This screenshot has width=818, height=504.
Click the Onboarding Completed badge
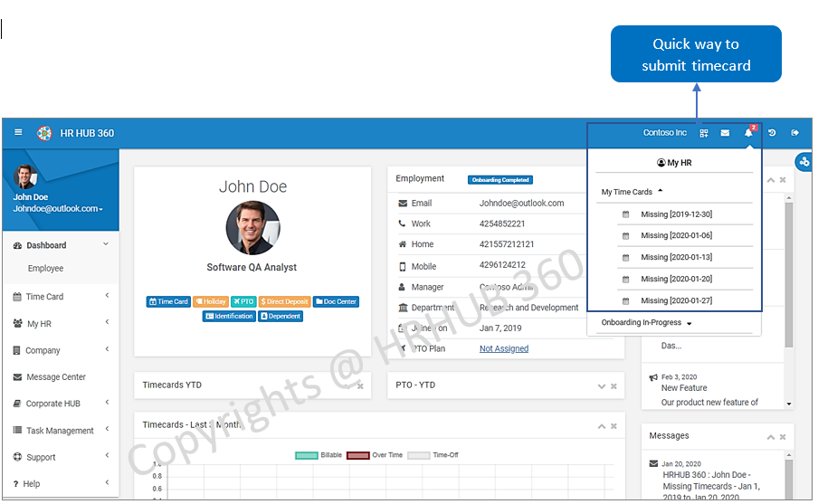(x=500, y=180)
